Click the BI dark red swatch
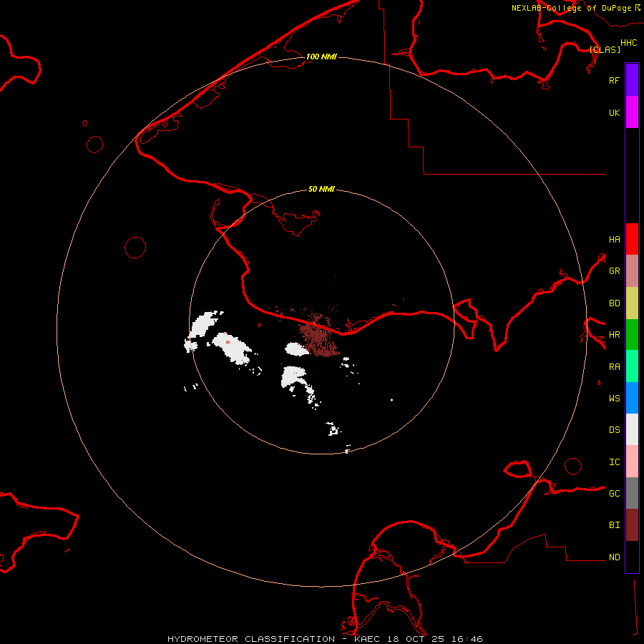This screenshot has height=644, width=644. [632, 525]
